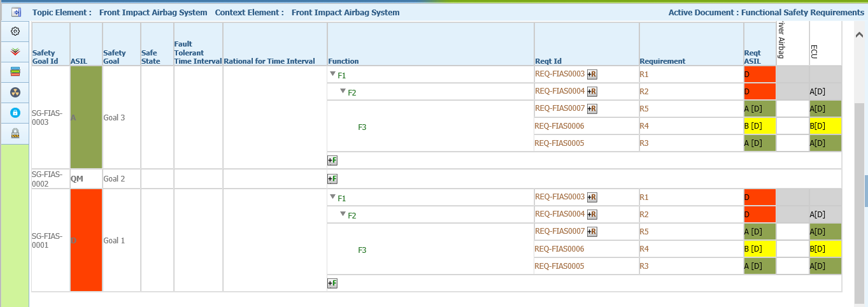
Task: Open REQ-FIAS0006 link in Goal 3 section
Action: pyautogui.click(x=560, y=126)
